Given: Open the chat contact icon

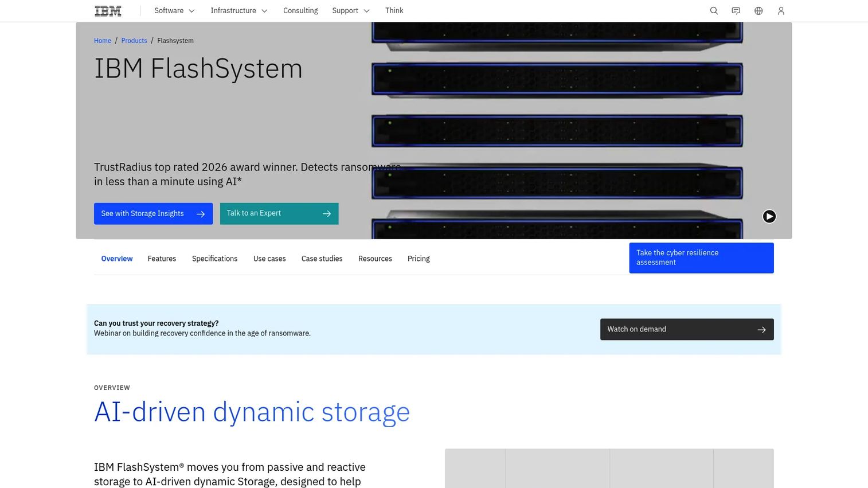Looking at the screenshot, I should (736, 11).
